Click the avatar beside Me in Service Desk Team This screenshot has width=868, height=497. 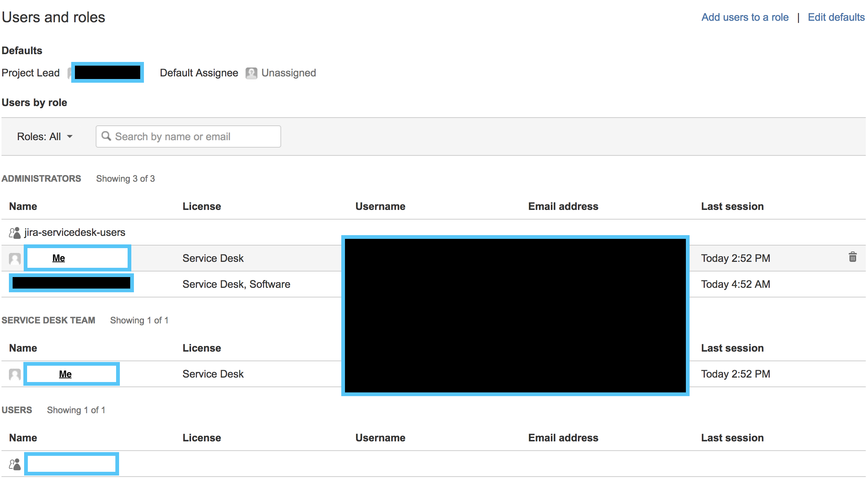15,374
